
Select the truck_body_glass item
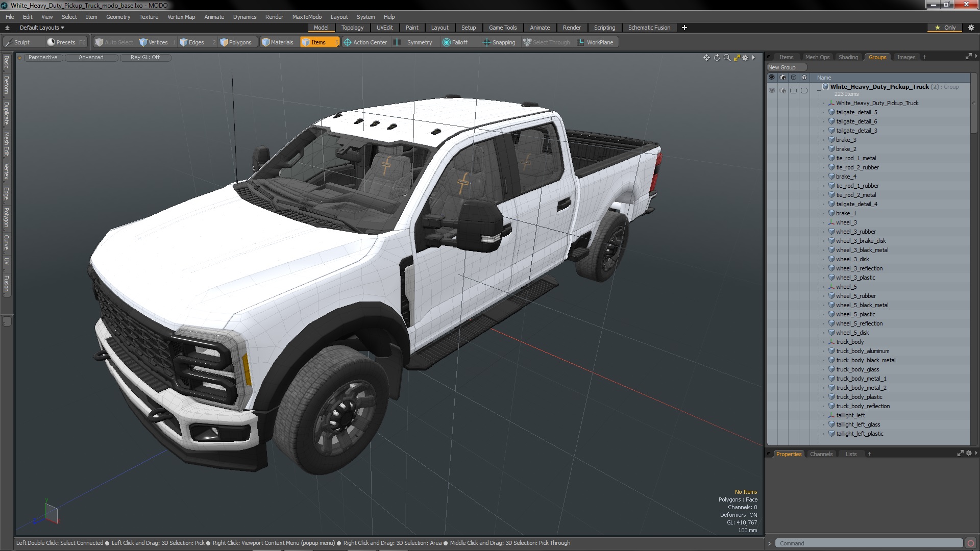coord(857,369)
